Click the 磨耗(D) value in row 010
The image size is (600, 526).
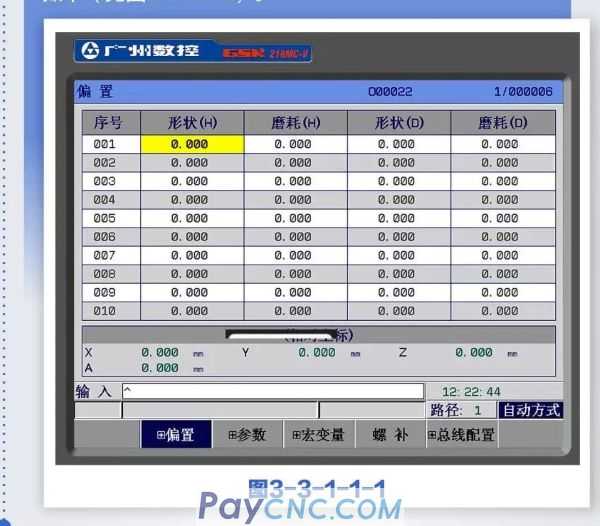tap(501, 311)
